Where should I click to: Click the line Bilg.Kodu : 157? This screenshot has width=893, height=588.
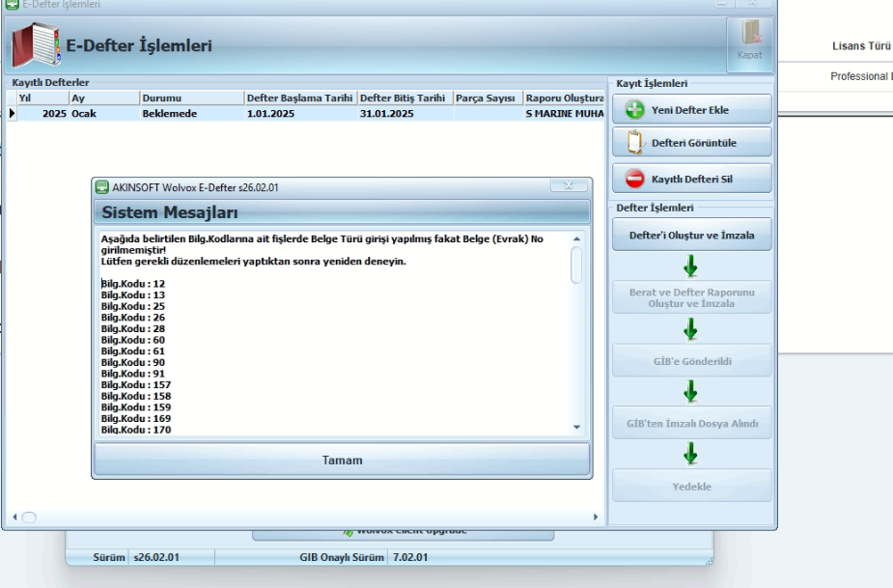[x=136, y=385]
